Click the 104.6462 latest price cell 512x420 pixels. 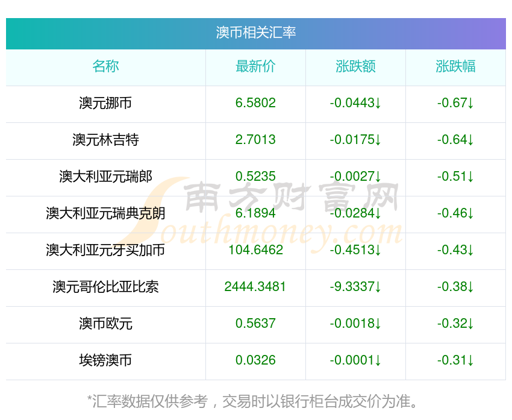click(x=255, y=250)
